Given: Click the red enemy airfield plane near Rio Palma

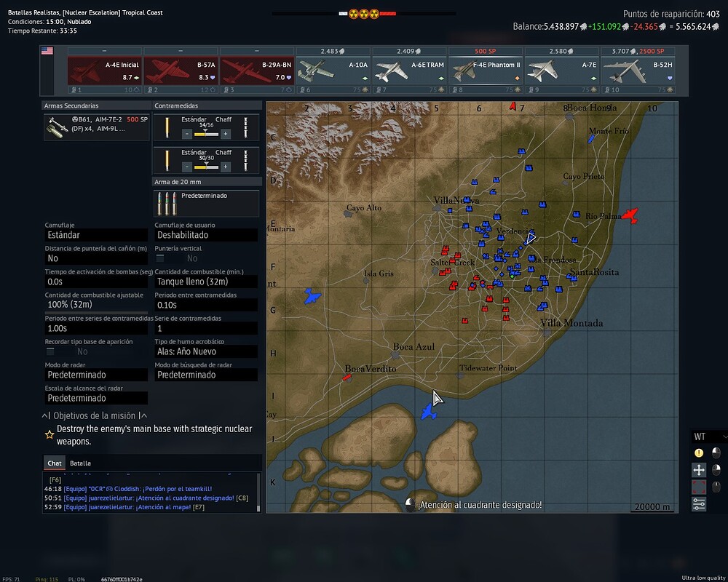Looking at the screenshot, I should [x=629, y=216].
